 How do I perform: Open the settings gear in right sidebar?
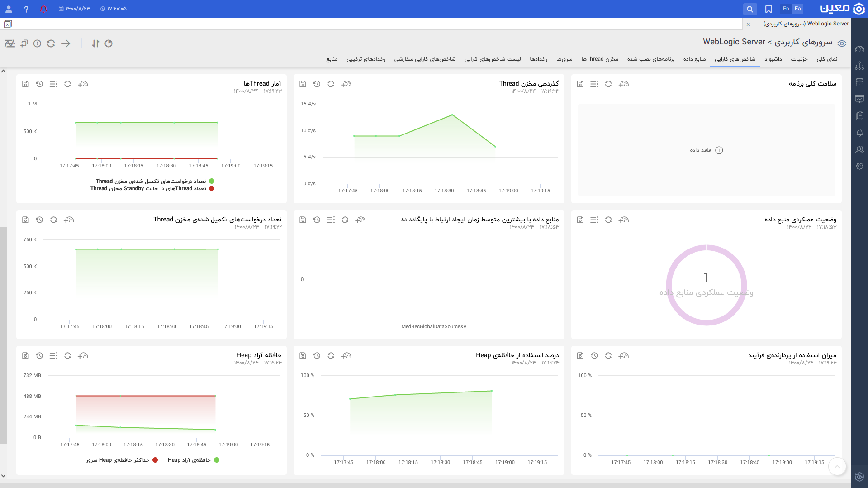click(859, 166)
